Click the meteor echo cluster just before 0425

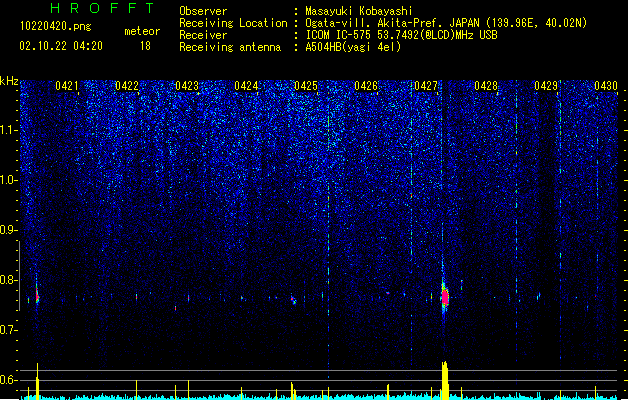pyautogui.click(x=294, y=300)
